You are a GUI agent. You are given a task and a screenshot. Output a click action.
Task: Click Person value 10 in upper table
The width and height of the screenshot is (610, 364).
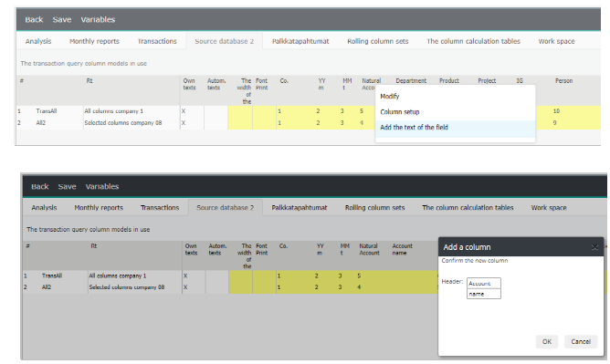click(556, 111)
